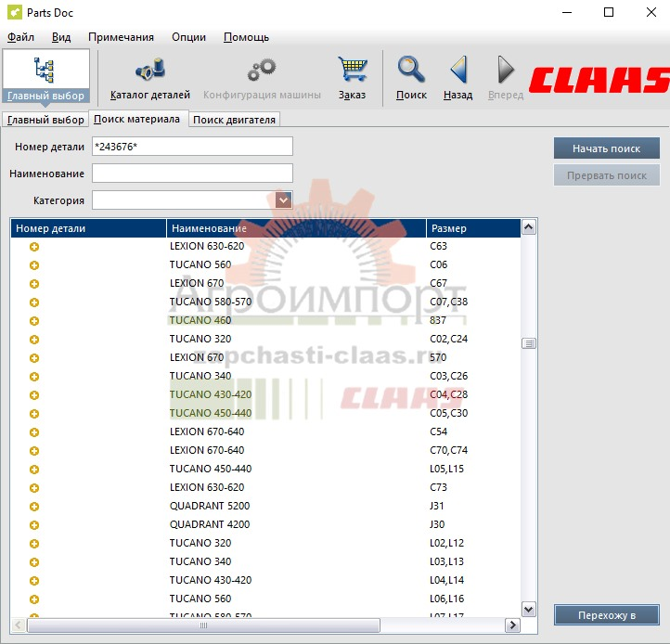Expand plus icon for TUCANO 560 C06
The height and width of the screenshot is (644, 670).
pos(34,265)
